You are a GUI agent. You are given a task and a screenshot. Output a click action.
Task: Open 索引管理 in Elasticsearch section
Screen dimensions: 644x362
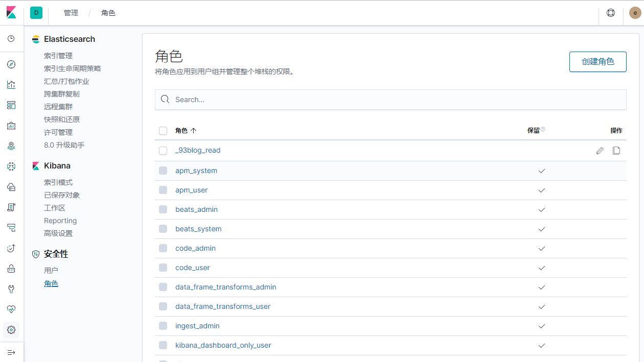(58, 56)
